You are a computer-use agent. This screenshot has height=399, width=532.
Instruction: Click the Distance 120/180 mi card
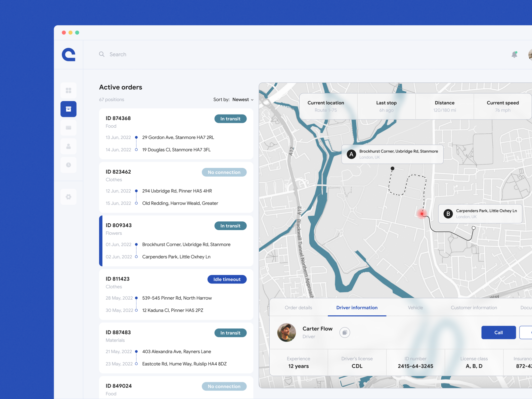pyautogui.click(x=445, y=106)
